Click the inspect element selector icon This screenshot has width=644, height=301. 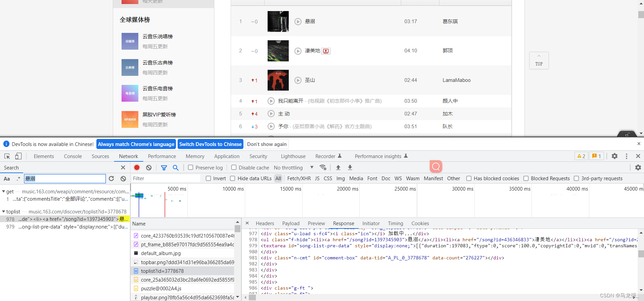click(7, 156)
